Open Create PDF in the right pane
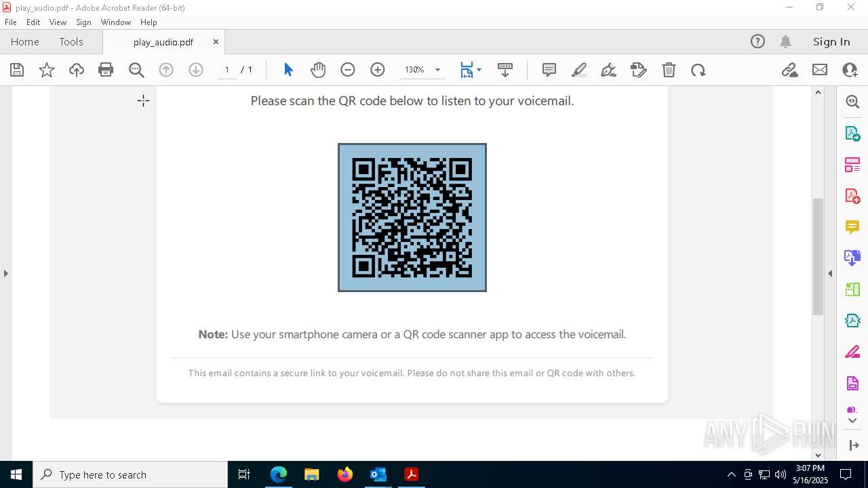Screen dimensions: 868x488 pyautogui.click(x=852, y=196)
